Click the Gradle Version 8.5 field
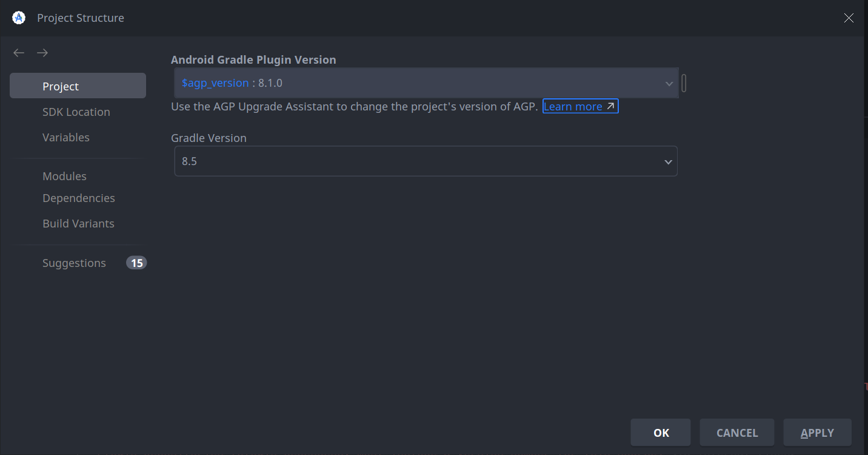The image size is (868, 455). (418, 162)
